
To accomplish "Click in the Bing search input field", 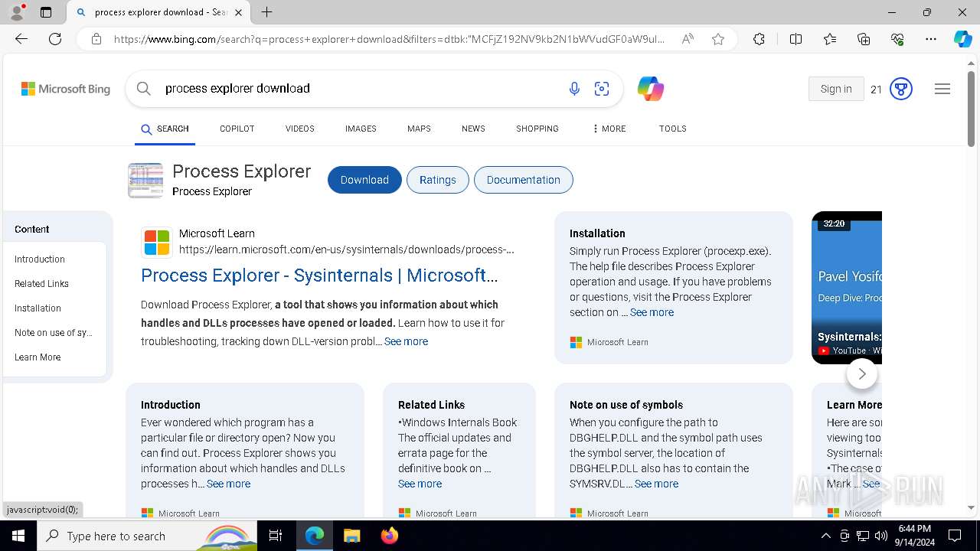I will 360,89.
